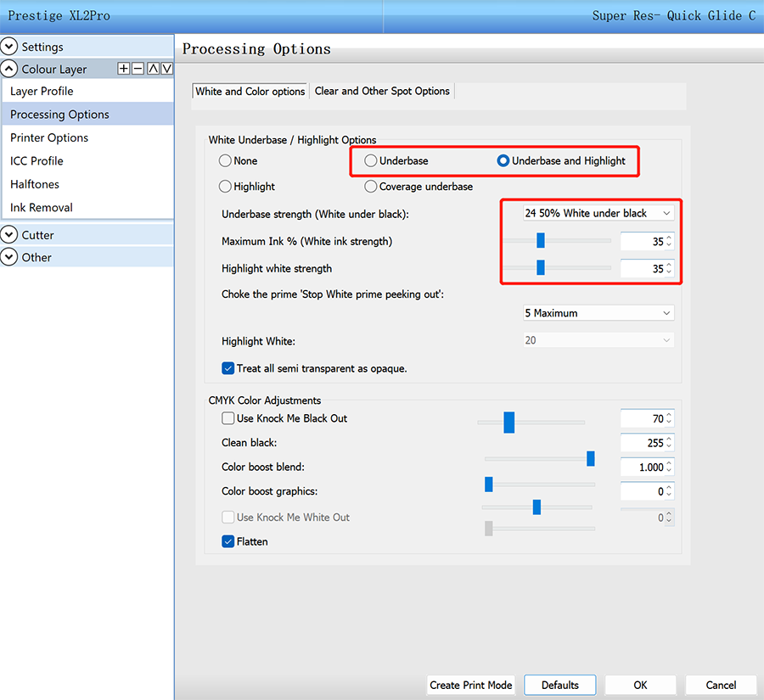Confirm with the OK button
Screen dimensions: 764x700
pyautogui.click(x=640, y=685)
